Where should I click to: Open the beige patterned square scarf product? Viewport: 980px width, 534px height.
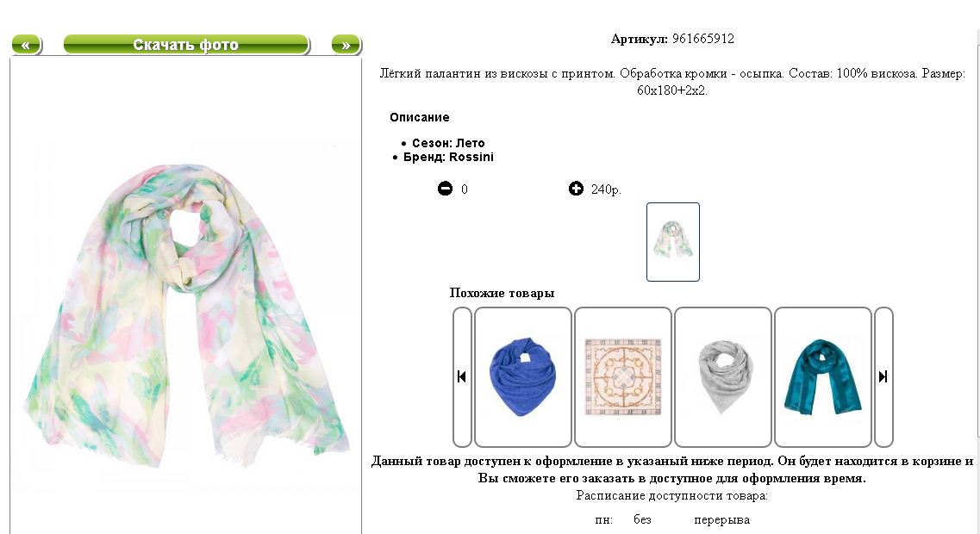[x=623, y=376]
